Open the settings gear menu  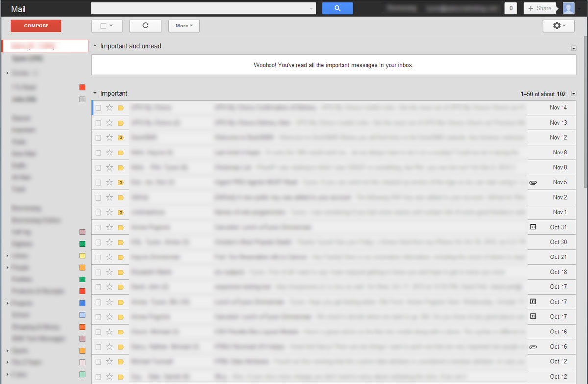coord(559,26)
